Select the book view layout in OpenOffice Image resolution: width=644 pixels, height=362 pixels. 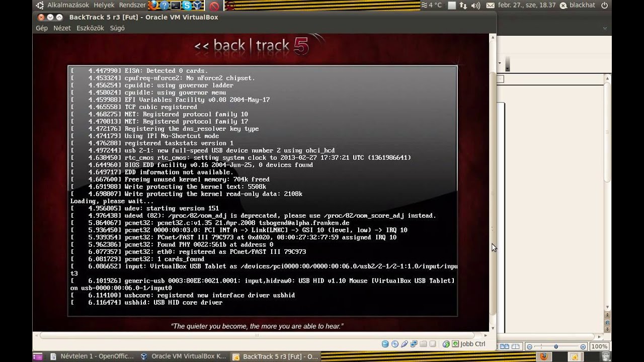click(x=516, y=346)
